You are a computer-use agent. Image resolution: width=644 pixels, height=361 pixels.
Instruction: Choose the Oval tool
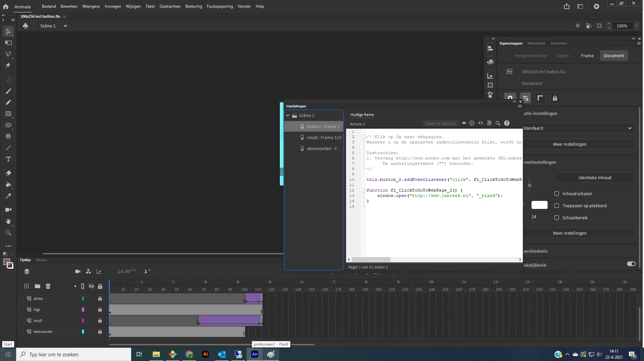point(8,125)
